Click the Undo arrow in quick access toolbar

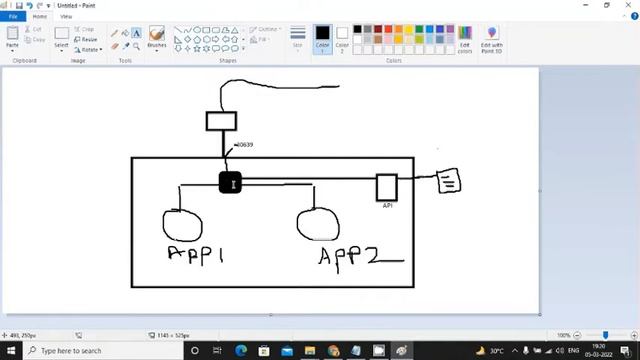[29, 6]
